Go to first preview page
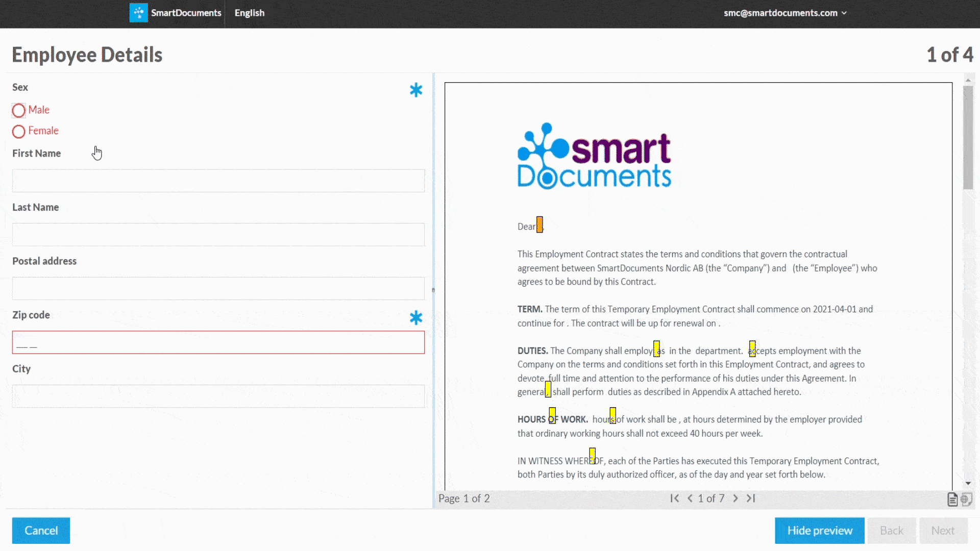The width and height of the screenshot is (980, 551). point(675,498)
